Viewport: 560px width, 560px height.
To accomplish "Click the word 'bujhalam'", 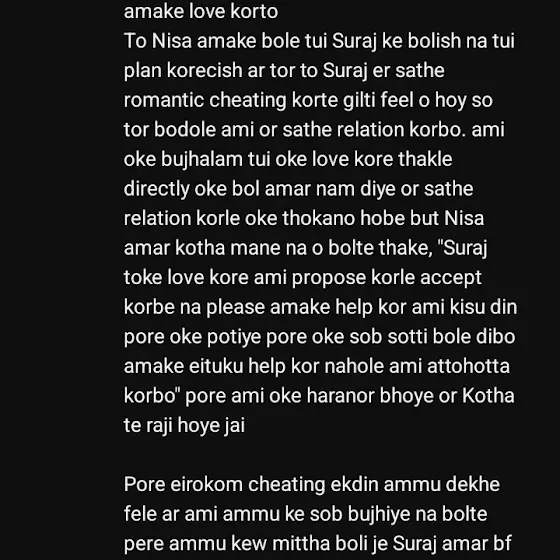I will click(x=202, y=159).
